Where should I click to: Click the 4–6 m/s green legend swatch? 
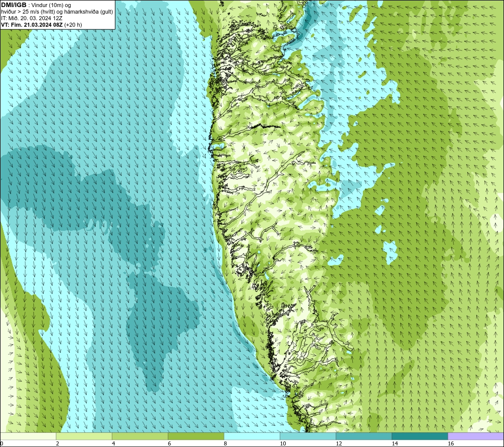coord(140,436)
